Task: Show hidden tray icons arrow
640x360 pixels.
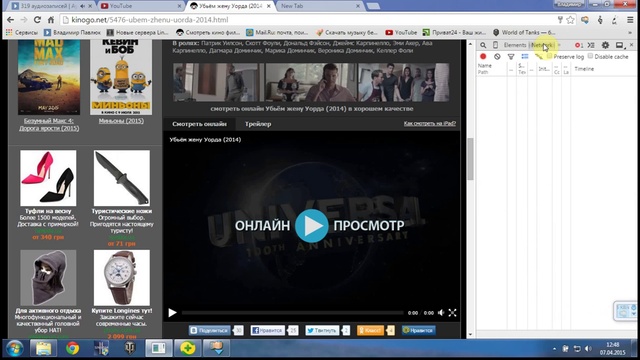Action: click(x=554, y=349)
